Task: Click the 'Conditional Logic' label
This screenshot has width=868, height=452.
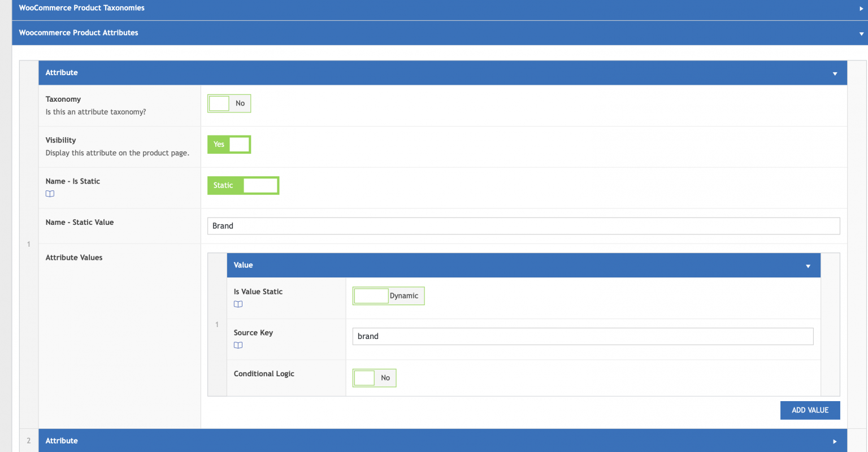Action: pos(264,374)
